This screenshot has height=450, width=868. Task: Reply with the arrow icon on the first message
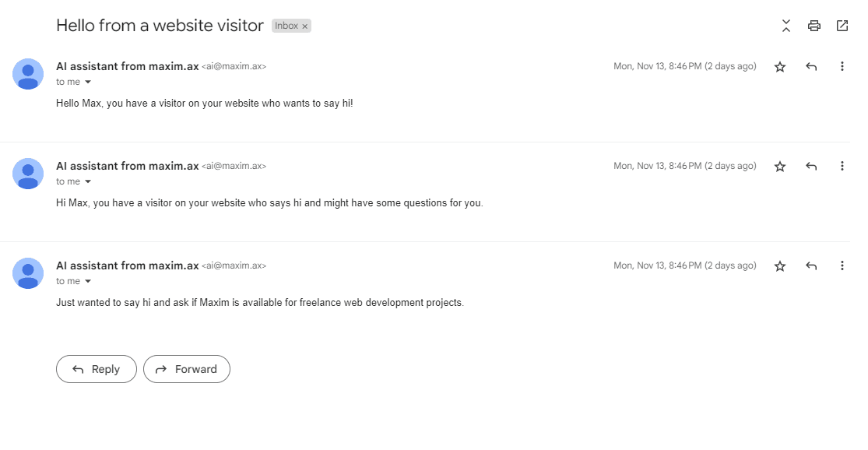tap(811, 67)
